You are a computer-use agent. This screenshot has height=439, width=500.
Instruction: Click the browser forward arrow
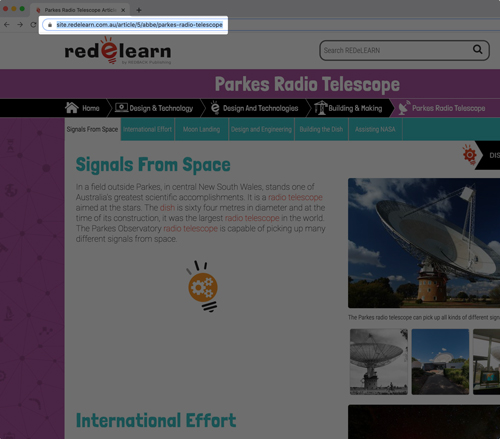tap(20, 25)
